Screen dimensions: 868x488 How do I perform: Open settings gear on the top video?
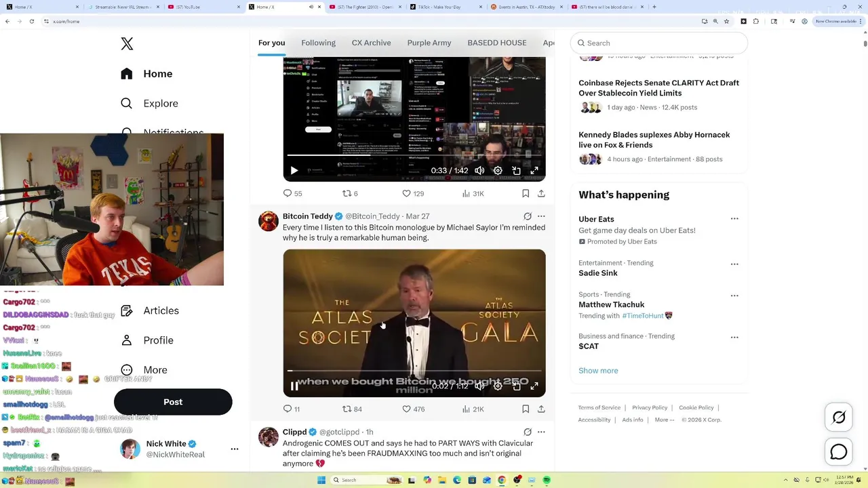point(498,171)
